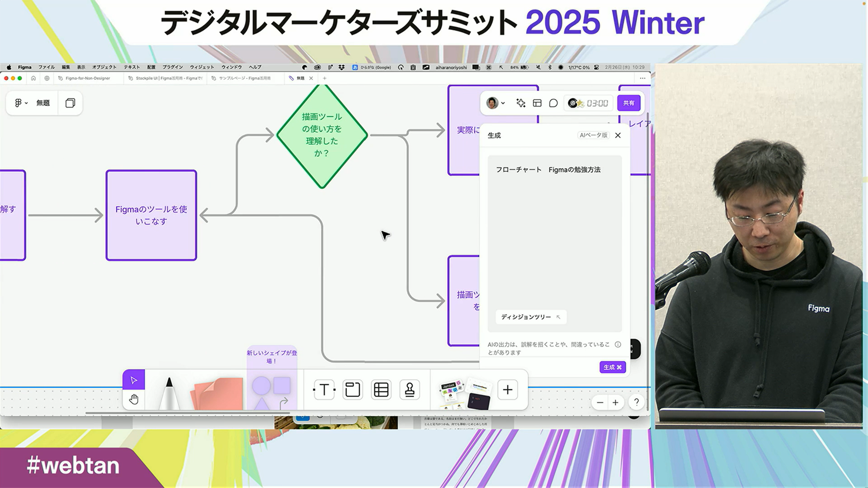The width and height of the screenshot is (868, 488).
Task: Click the 生成 generate button
Action: pos(613,367)
